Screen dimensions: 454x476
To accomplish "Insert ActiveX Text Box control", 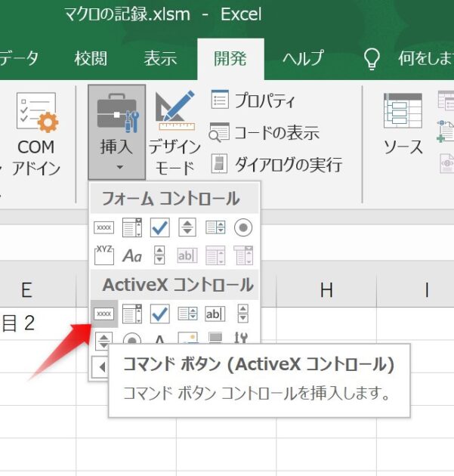I will (x=215, y=314).
